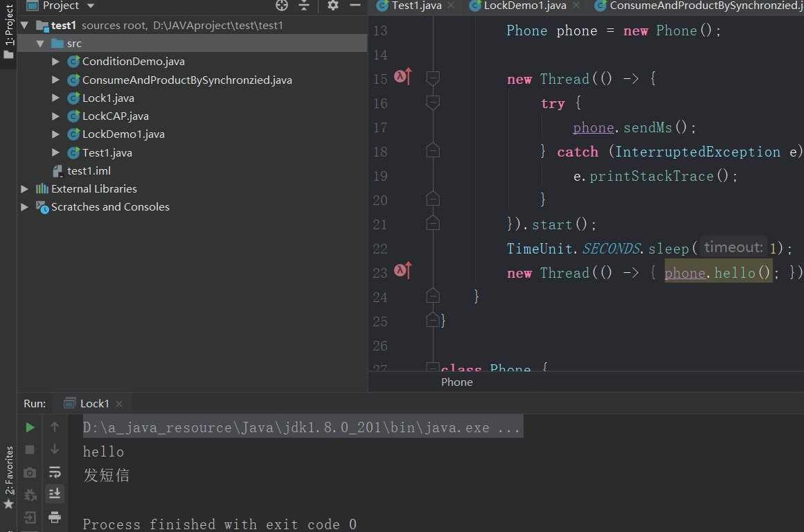Collapse the test1 root folder arrow

click(x=24, y=25)
